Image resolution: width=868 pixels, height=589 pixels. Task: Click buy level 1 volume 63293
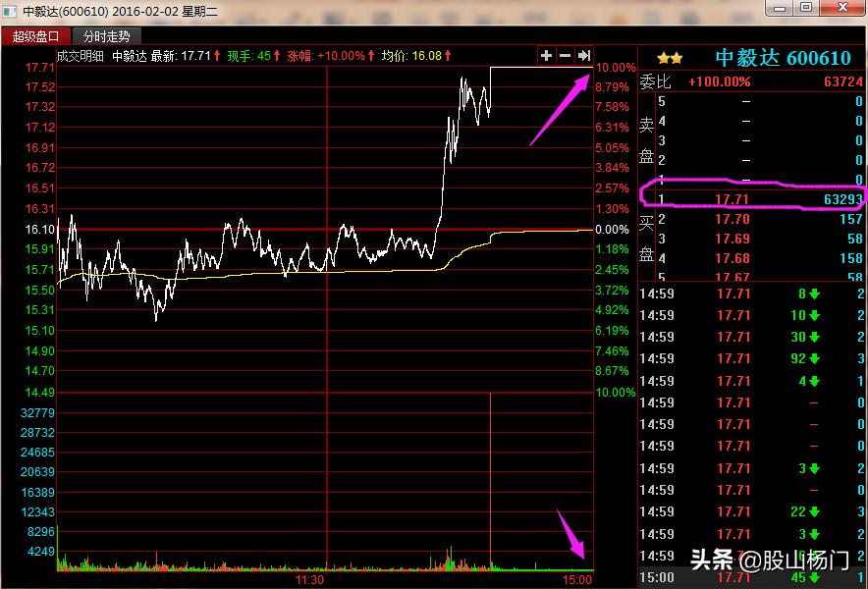[843, 199]
